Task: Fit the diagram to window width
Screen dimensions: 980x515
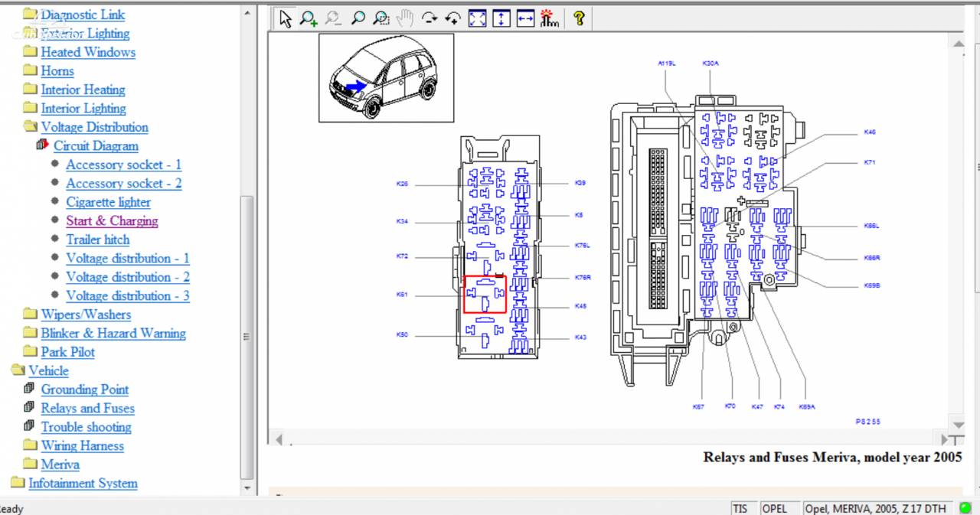Action: point(525,19)
